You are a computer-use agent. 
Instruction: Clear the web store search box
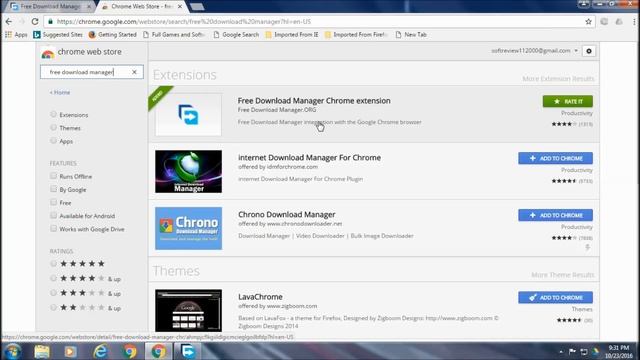click(x=134, y=72)
